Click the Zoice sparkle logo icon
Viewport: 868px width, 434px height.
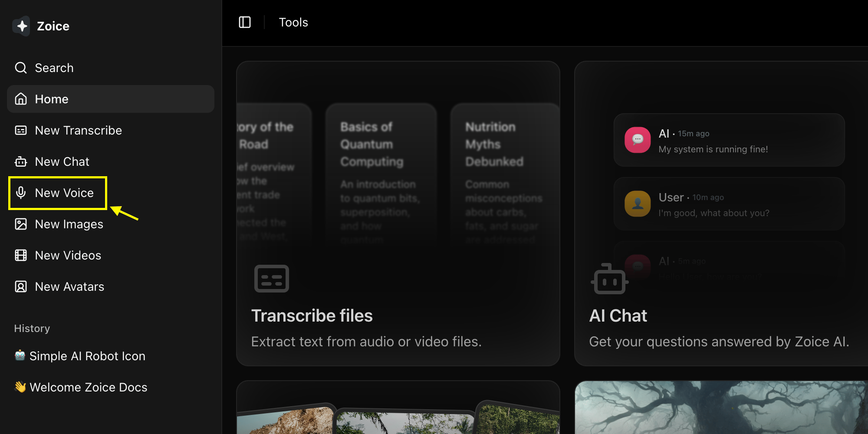pos(21,26)
